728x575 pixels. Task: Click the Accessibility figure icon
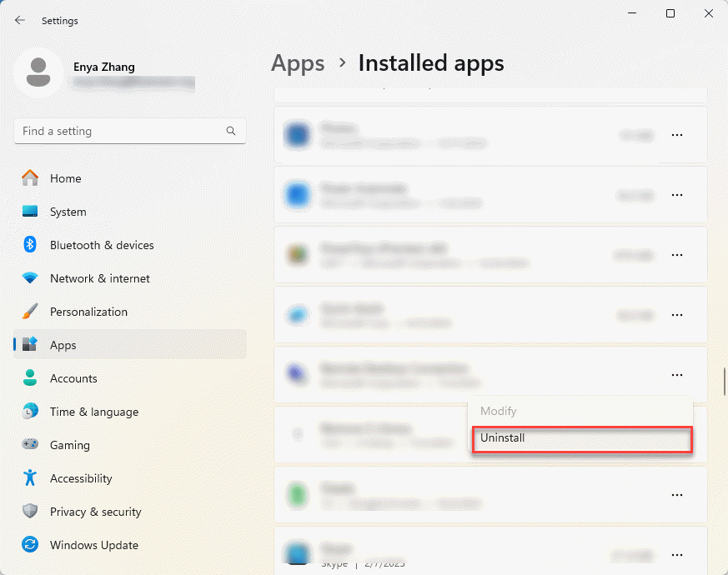click(x=30, y=478)
